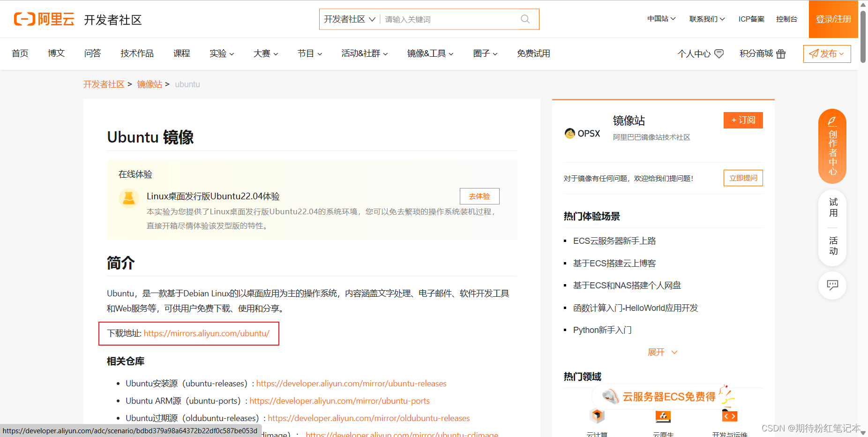Click the 个人中心 heart shield icon
The width and height of the screenshot is (868, 437).
point(719,54)
